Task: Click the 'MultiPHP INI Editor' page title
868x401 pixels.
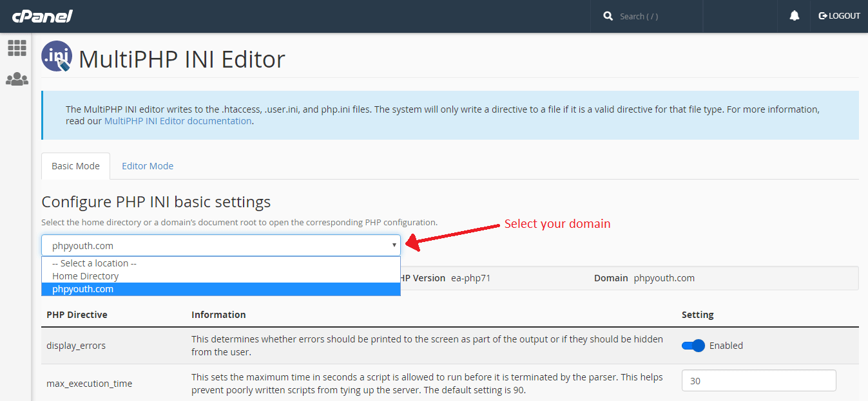Action: coord(182,59)
